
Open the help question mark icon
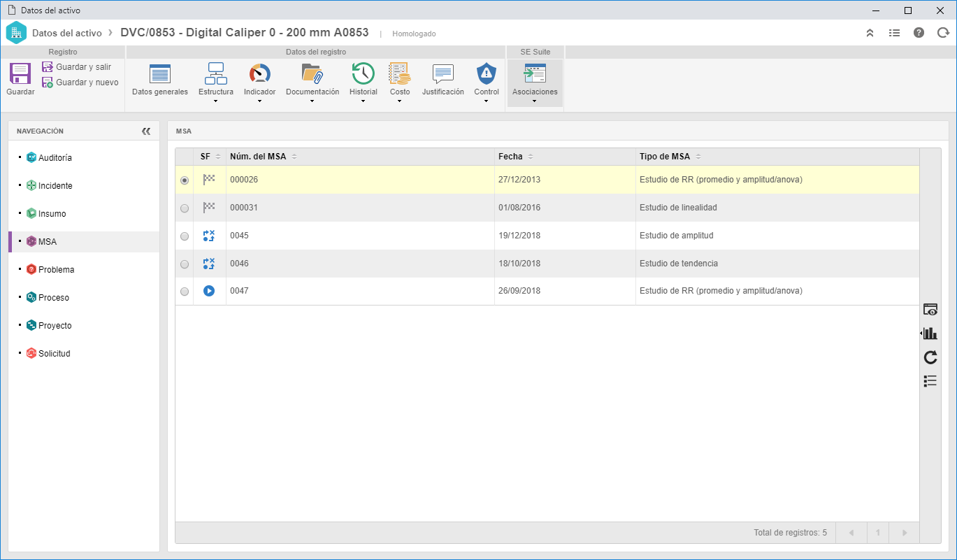tap(919, 33)
